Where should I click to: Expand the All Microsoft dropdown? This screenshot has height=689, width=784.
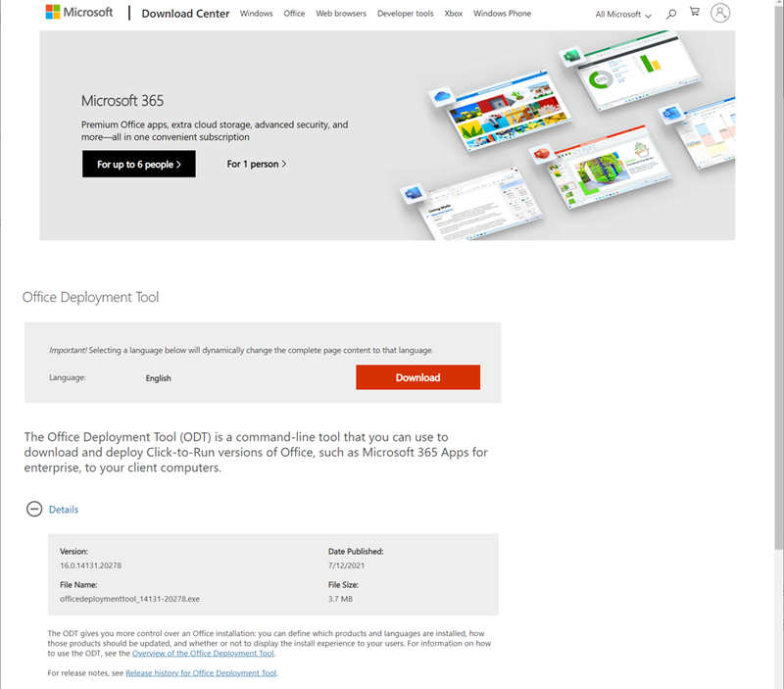pos(623,15)
